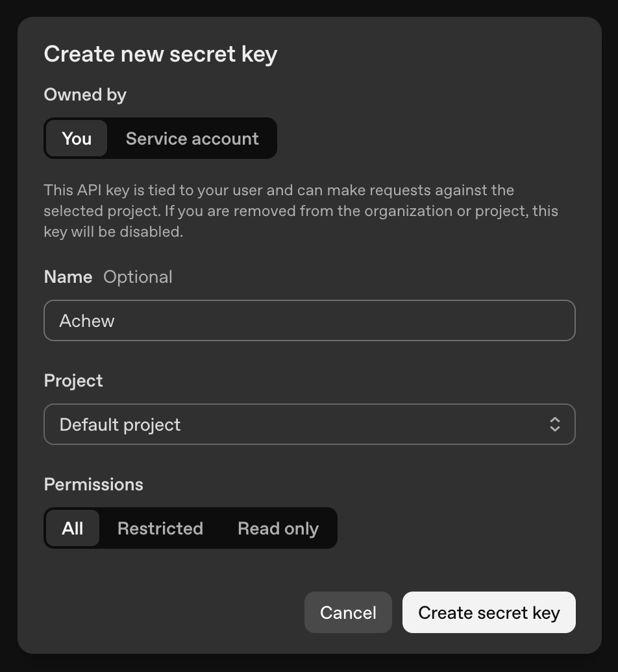
Task: Click the up-down chevron icon in Project selector
Action: [x=555, y=424]
